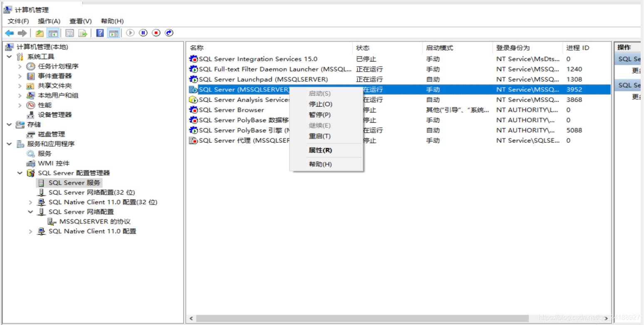Click the SQL Server PolyBase 引擎 icon
The width and height of the screenshot is (644, 325).
coord(193,130)
